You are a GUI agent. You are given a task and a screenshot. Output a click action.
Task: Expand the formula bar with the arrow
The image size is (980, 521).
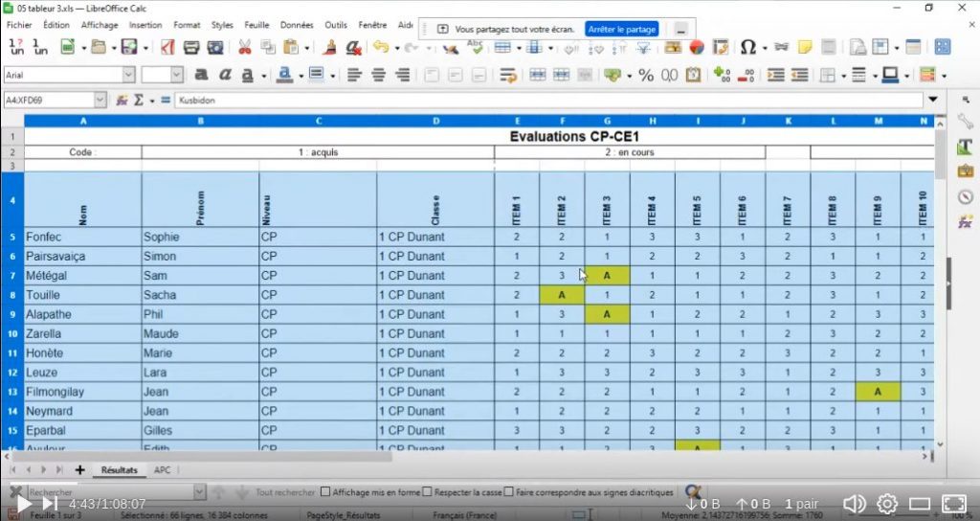[933, 100]
